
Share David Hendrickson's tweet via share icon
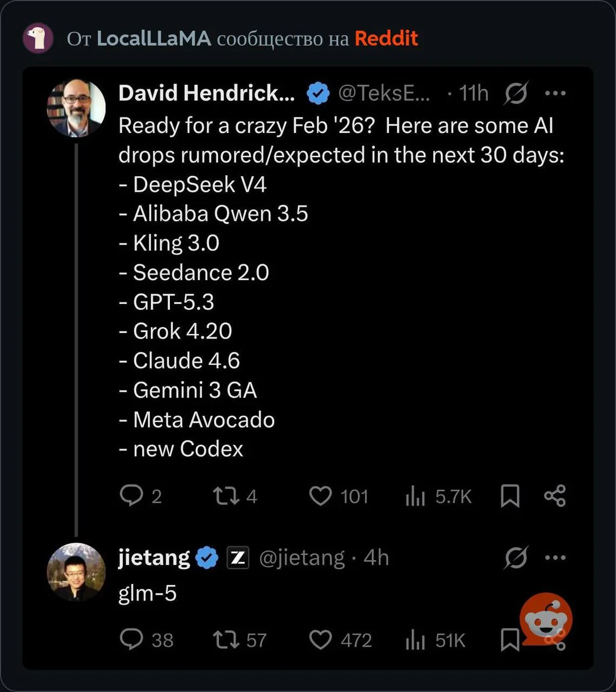pyautogui.click(x=555, y=496)
